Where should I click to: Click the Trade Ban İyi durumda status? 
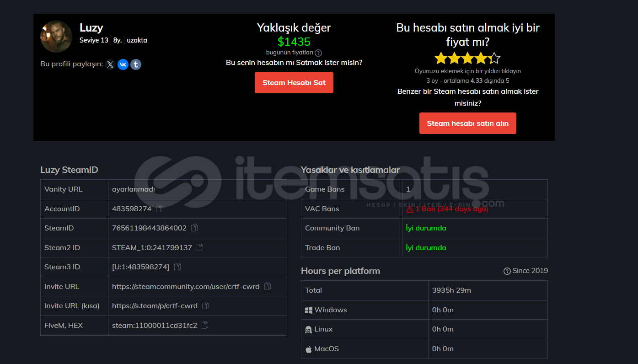426,247
